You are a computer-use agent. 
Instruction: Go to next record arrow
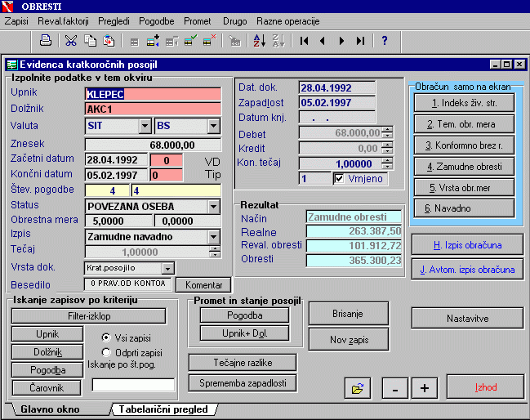[341, 41]
